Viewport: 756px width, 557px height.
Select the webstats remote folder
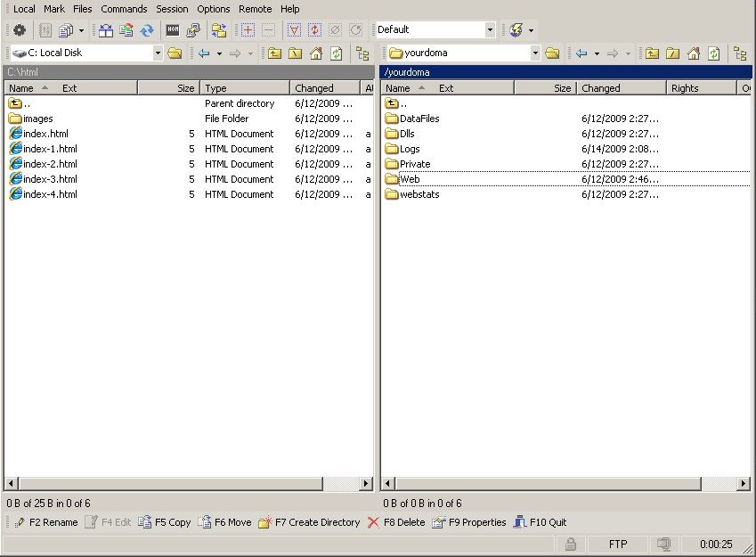(419, 194)
